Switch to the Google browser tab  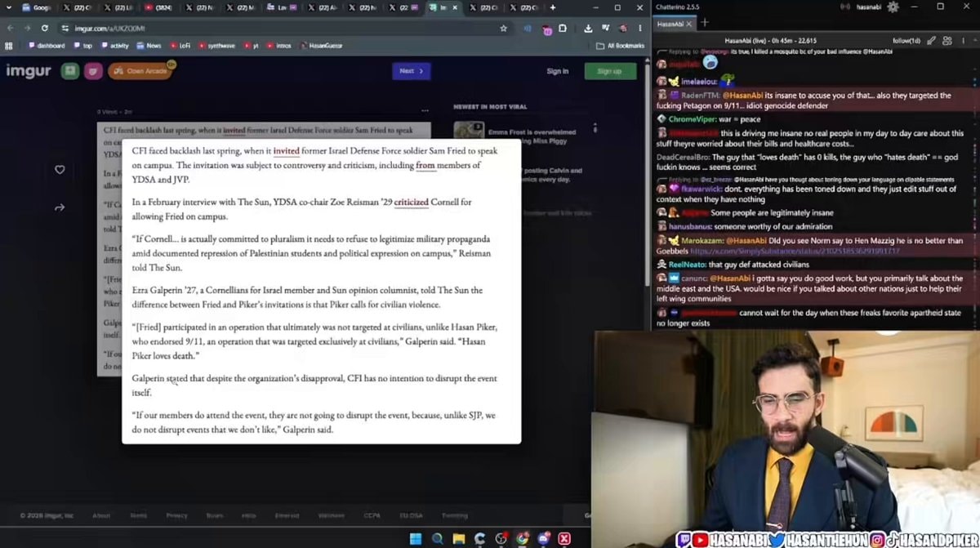37,7
